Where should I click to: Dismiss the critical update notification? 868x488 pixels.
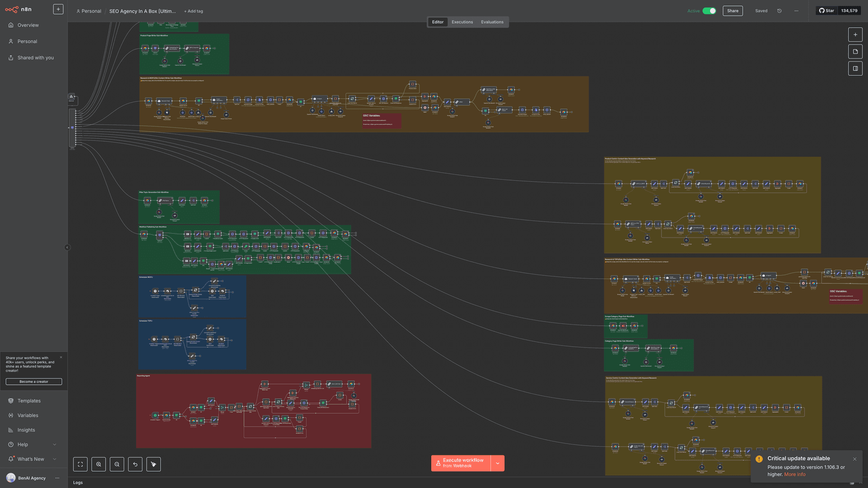tap(854, 459)
